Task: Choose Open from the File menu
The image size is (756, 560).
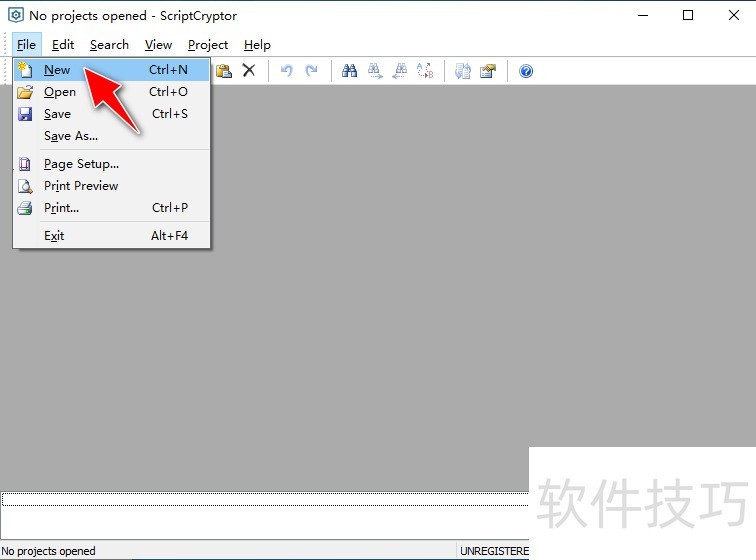Action: 112,92
